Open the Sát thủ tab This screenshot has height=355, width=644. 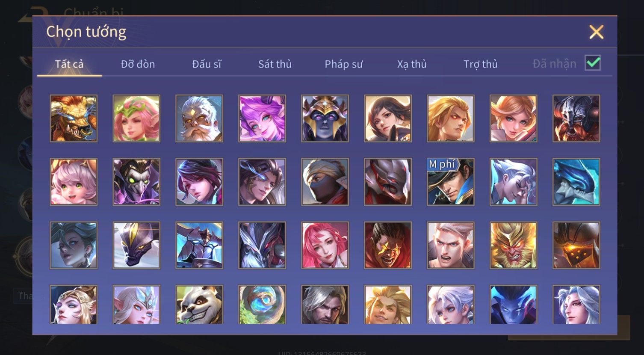coord(275,64)
